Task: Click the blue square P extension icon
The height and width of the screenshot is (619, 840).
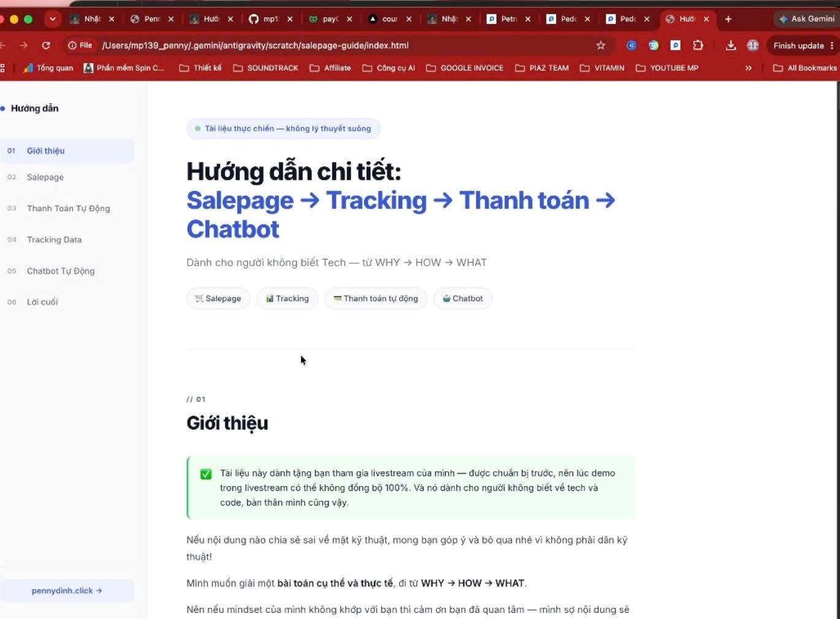Action: (x=675, y=45)
